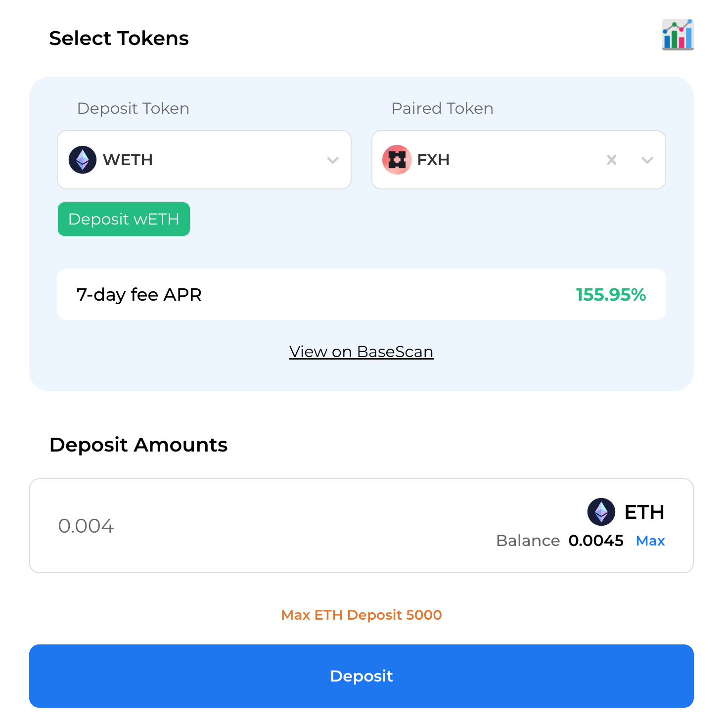The image size is (723, 728).
Task: Click the FXH token logo
Action: pos(397,160)
